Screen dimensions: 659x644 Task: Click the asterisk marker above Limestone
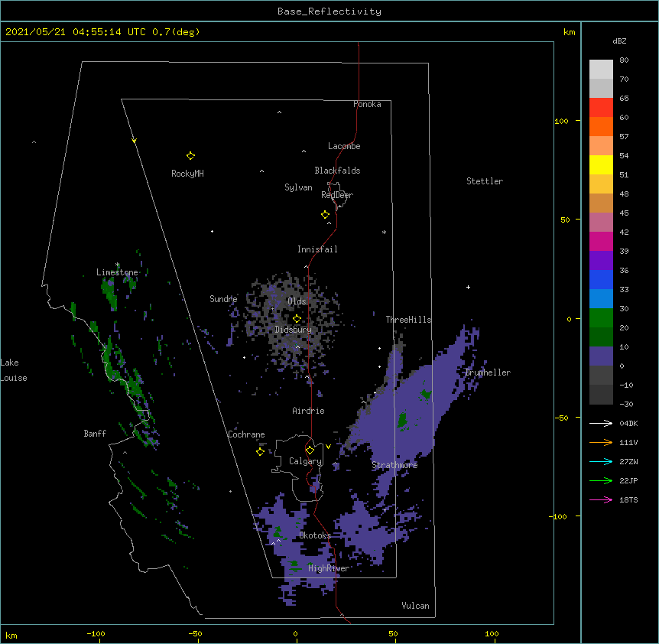pyautogui.click(x=117, y=265)
